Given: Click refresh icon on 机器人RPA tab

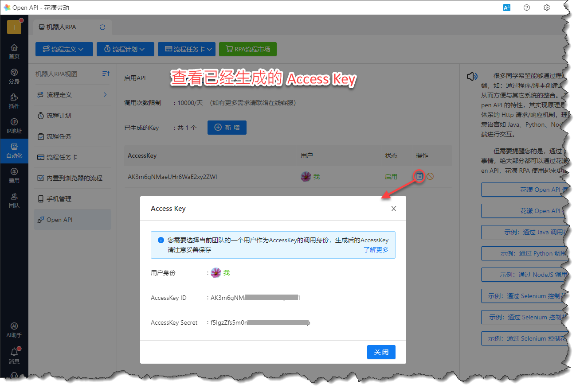Looking at the screenshot, I should (x=102, y=27).
